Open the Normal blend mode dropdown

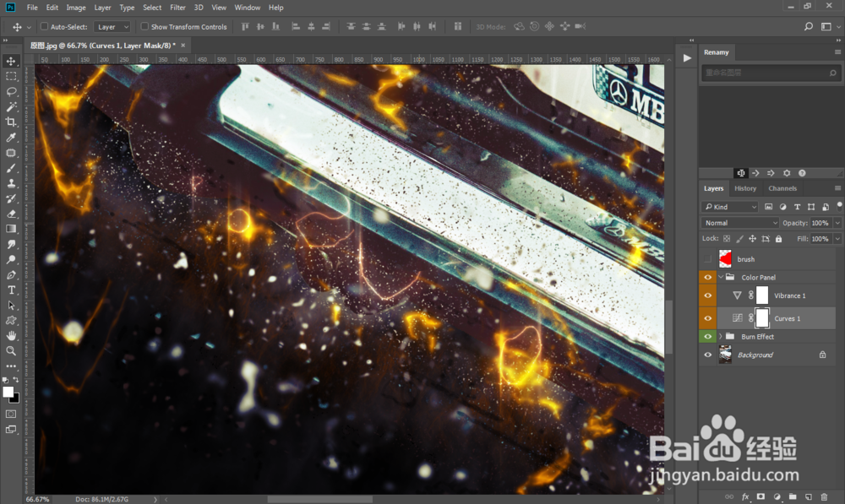tap(740, 223)
